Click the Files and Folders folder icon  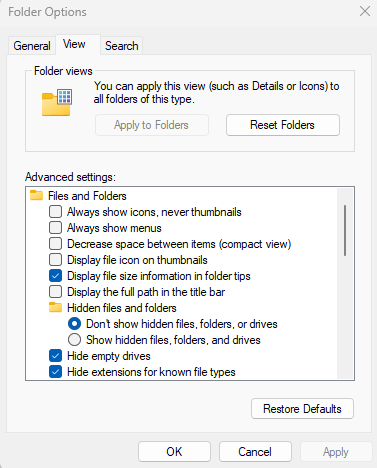click(36, 195)
